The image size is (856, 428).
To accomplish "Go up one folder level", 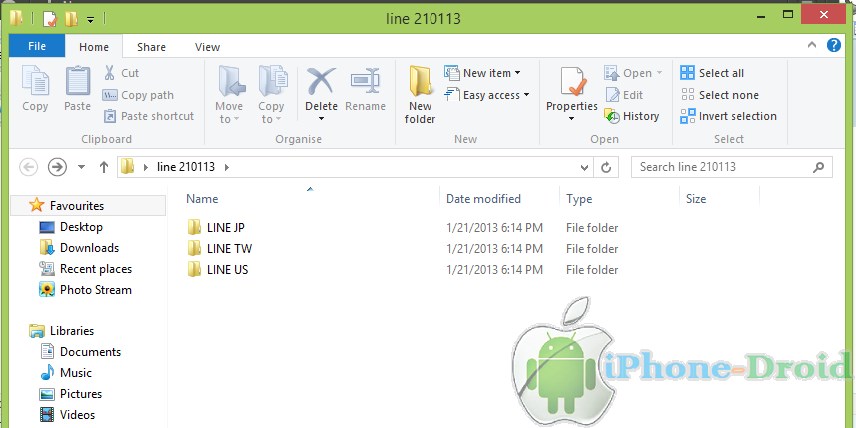I will pos(104,167).
